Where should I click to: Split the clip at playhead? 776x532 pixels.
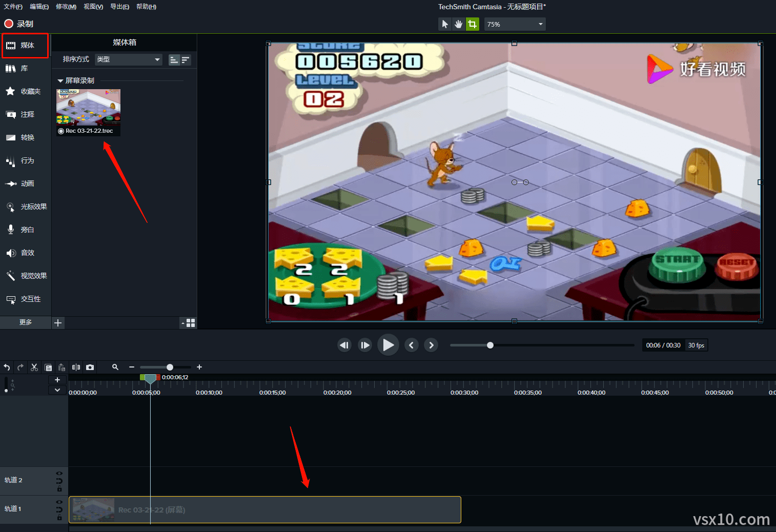[x=76, y=367]
